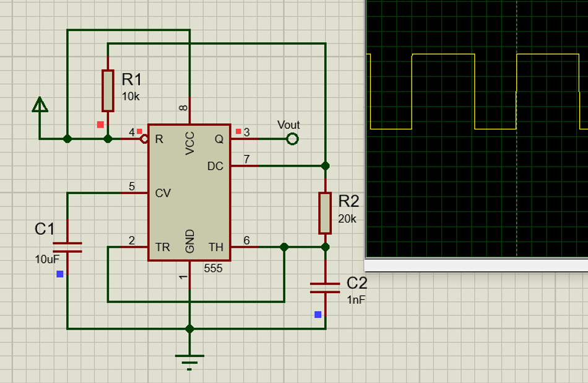Screen dimensions: 588x383
Task: Toggle the blue current probe below C1
Action: click(x=59, y=273)
